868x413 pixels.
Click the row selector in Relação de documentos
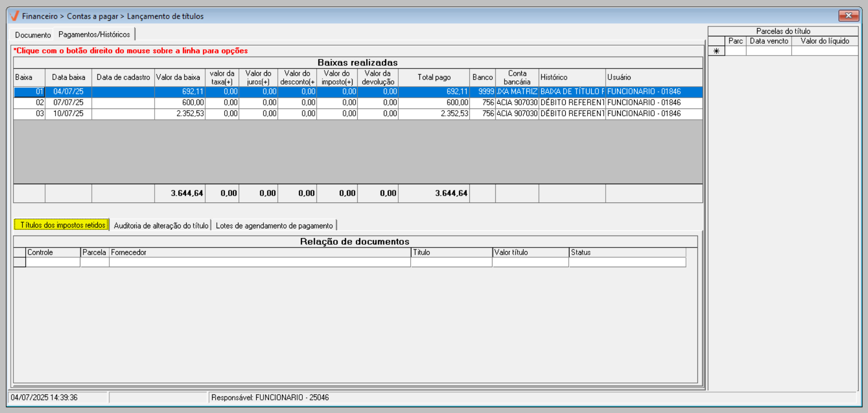coord(19,263)
